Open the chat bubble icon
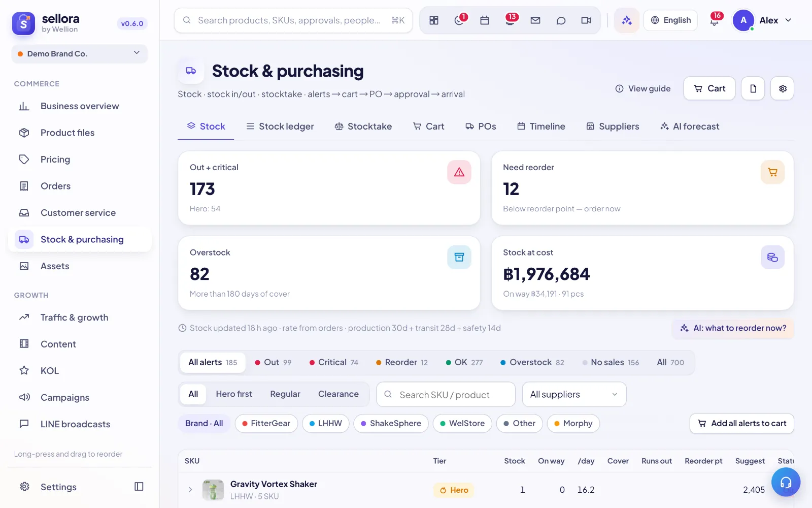 [x=561, y=20]
